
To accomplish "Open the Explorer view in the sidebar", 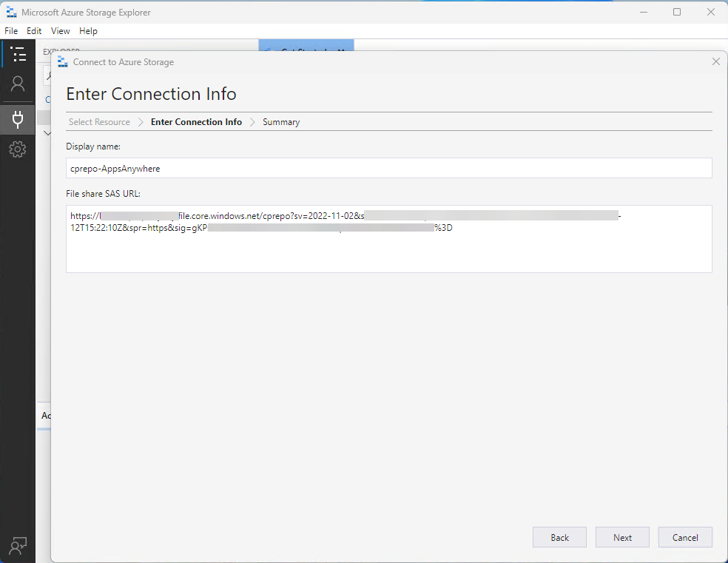I will pos(18,54).
